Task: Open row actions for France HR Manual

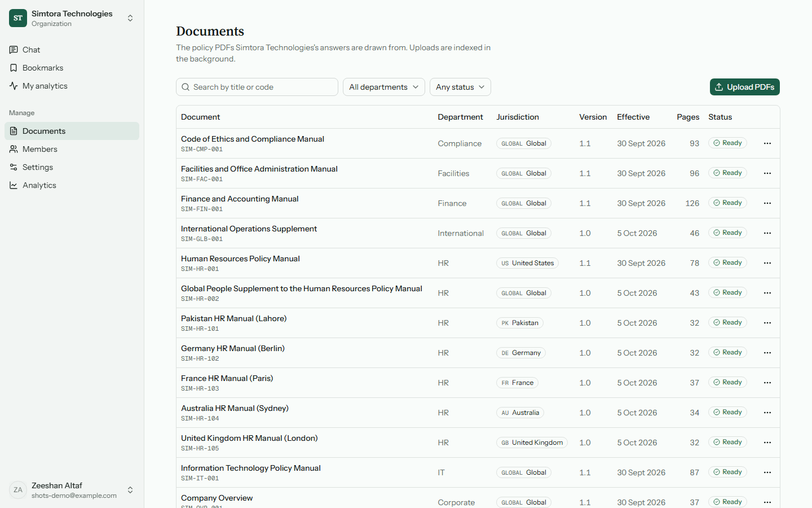Action: [767, 383]
